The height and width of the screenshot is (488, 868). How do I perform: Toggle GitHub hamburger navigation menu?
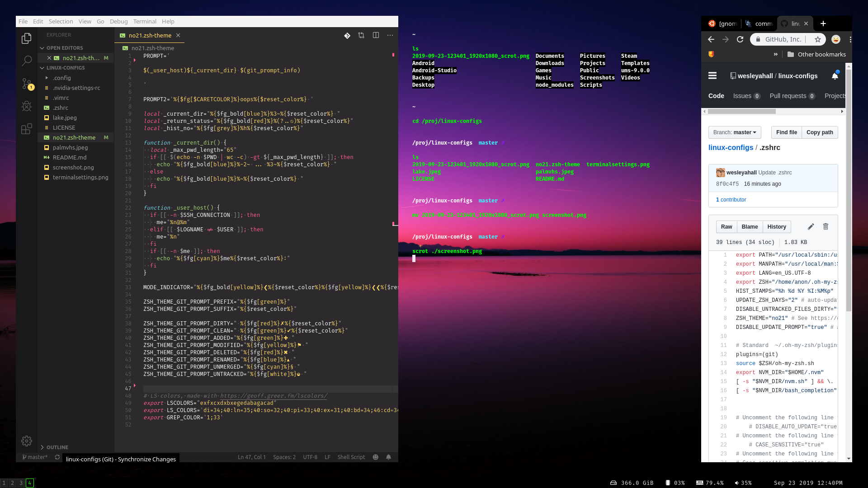(712, 76)
